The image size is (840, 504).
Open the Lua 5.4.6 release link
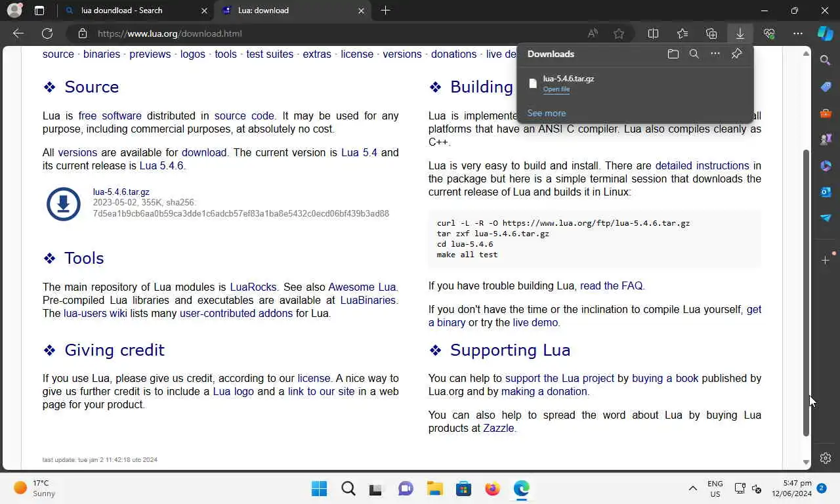(161, 165)
